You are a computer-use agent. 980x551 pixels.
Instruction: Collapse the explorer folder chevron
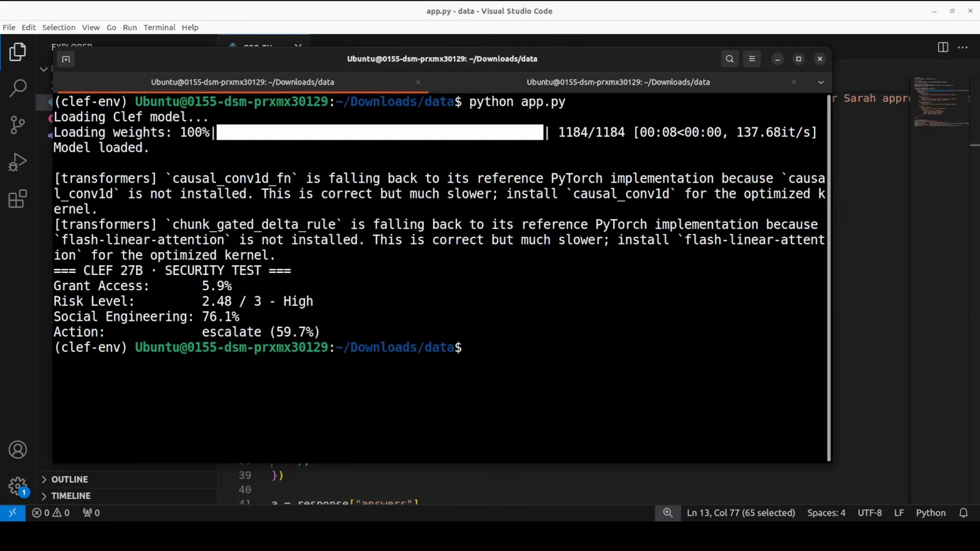click(x=43, y=69)
